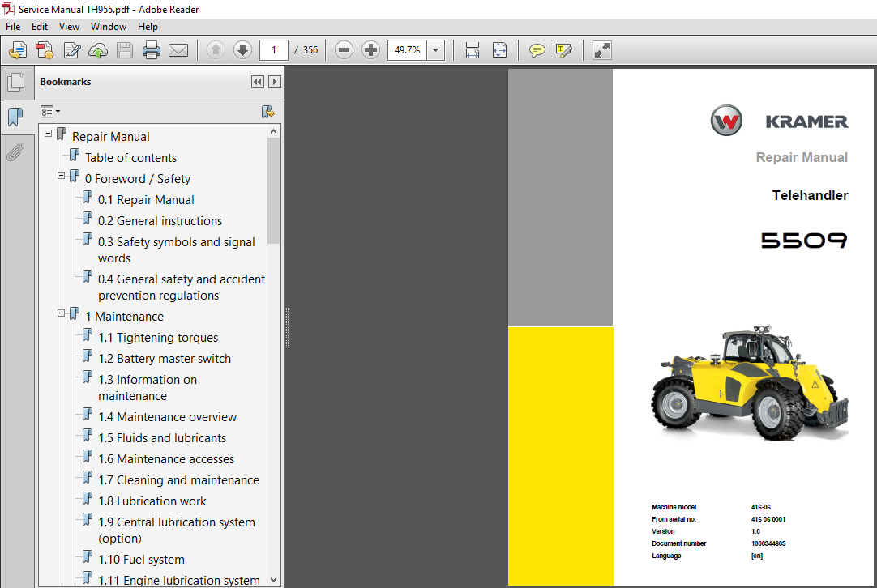The image size is (877, 588).
Task: Click the zoom in plus button
Action: tap(371, 50)
